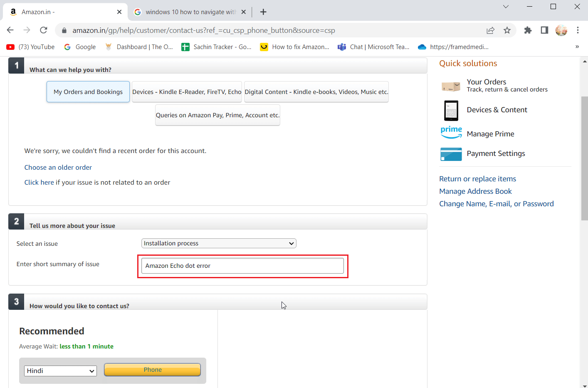Click the short summary input field
Screen dimensions: 588x388
pos(242,266)
